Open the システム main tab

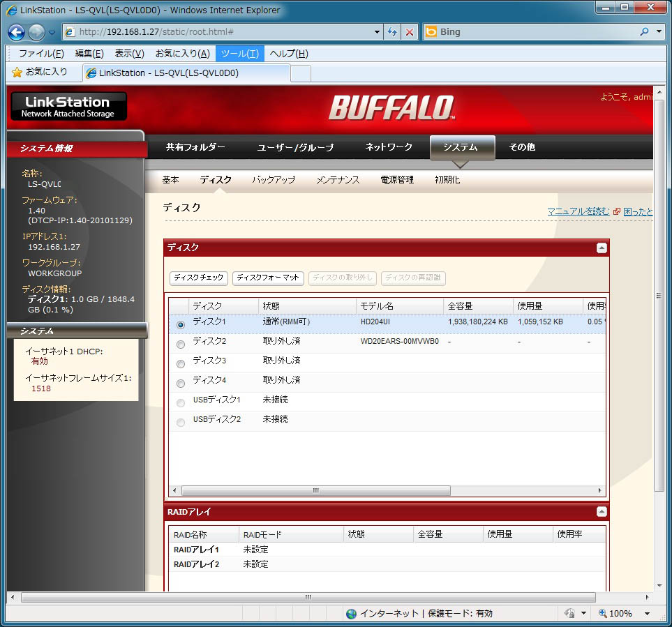[462, 147]
